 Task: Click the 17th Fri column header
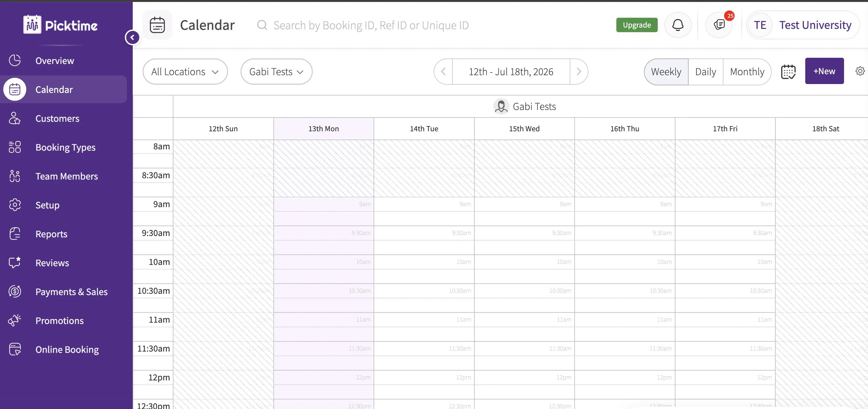coord(725,129)
